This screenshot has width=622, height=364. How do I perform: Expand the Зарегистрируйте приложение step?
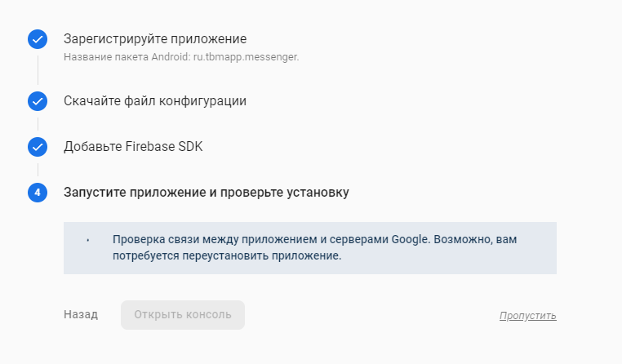click(155, 39)
